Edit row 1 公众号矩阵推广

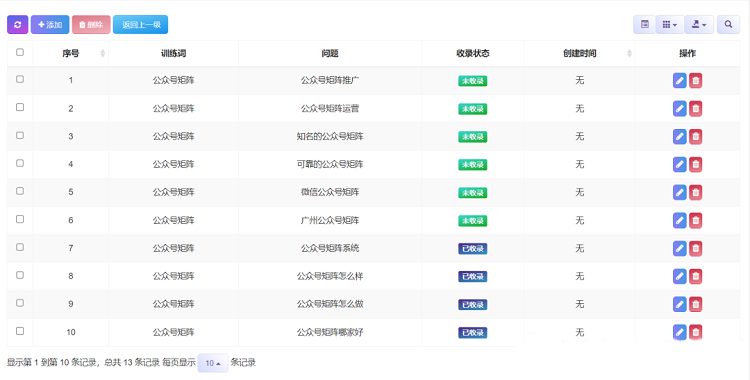680,80
